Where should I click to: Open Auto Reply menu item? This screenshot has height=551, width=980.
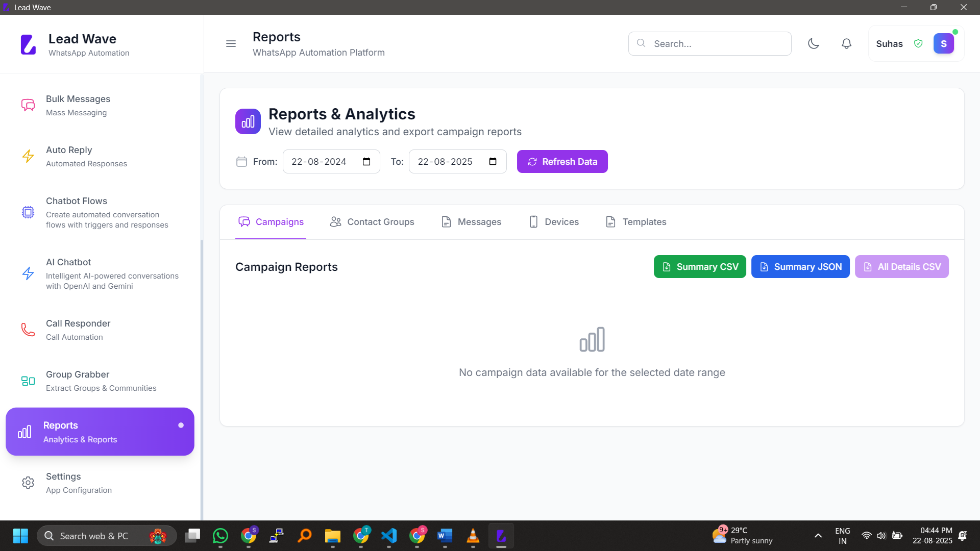[x=100, y=156]
